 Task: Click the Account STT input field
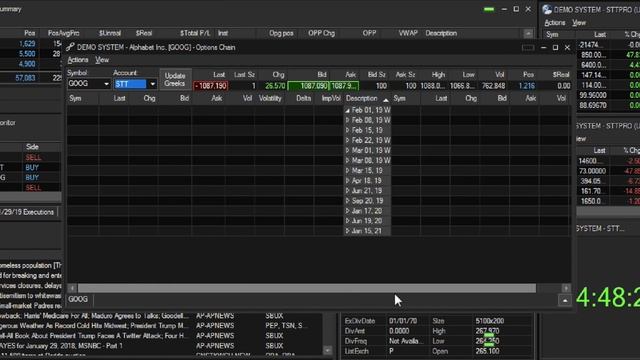tap(130, 84)
